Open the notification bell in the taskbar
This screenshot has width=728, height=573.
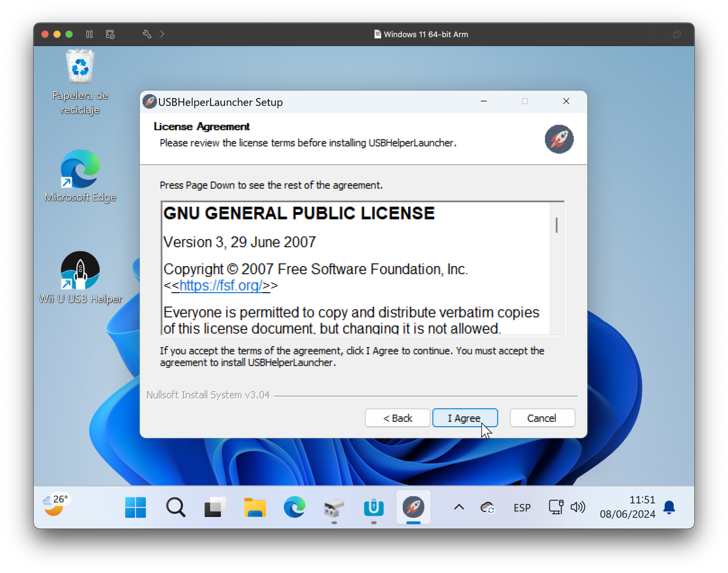pos(669,507)
